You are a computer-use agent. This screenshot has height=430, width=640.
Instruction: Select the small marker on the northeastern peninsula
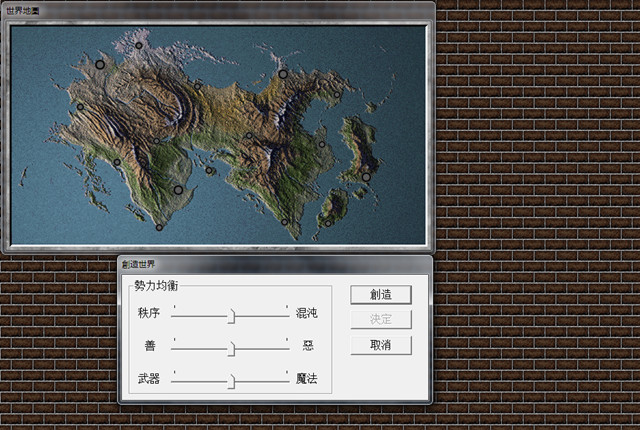coord(337,95)
